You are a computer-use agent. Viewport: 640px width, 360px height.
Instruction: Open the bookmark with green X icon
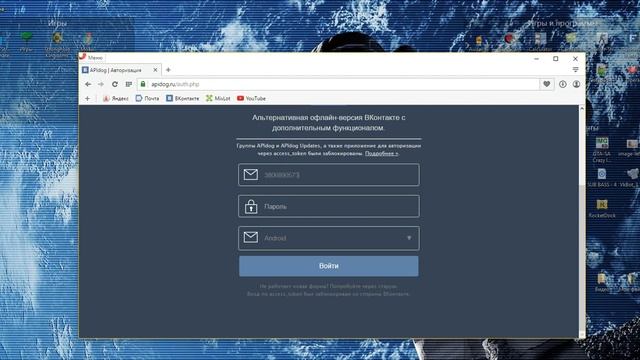(x=218, y=98)
